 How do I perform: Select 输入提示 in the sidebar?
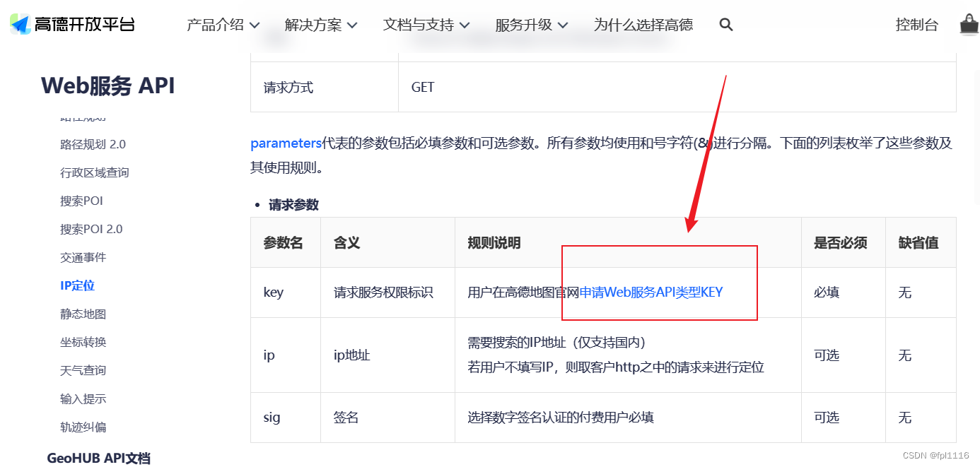point(83,398)
